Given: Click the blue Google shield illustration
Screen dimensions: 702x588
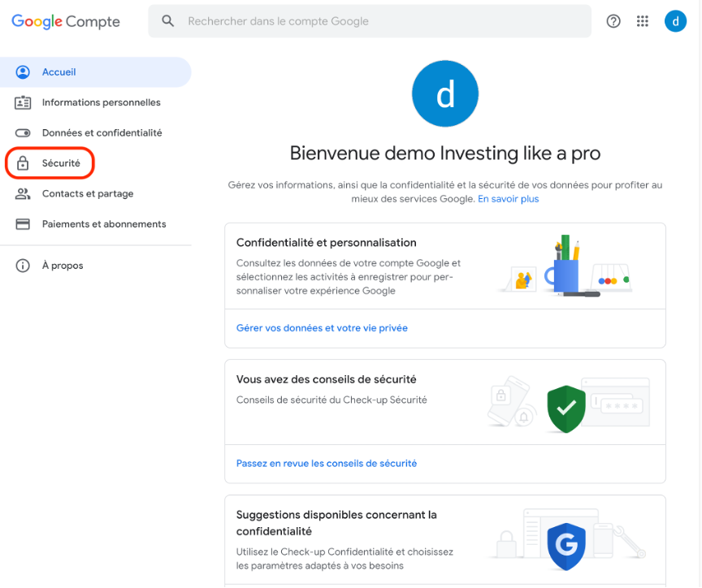Looking at the screenshot, I should coord(566,546).
